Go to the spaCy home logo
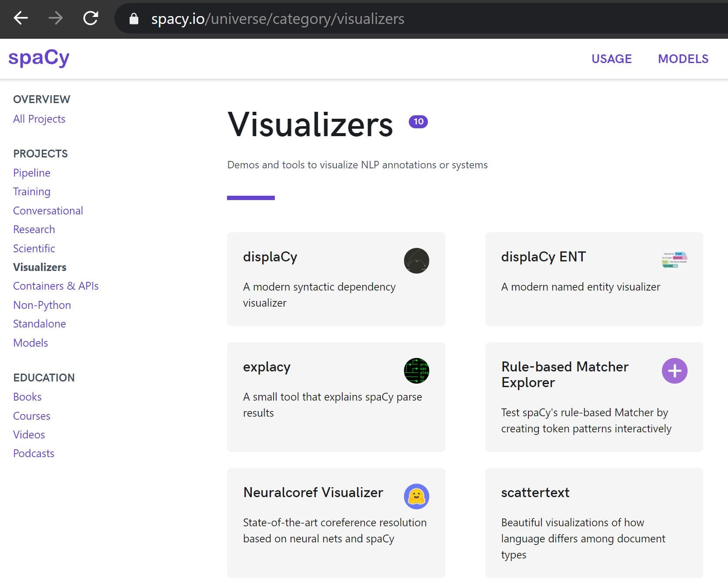 39,58
